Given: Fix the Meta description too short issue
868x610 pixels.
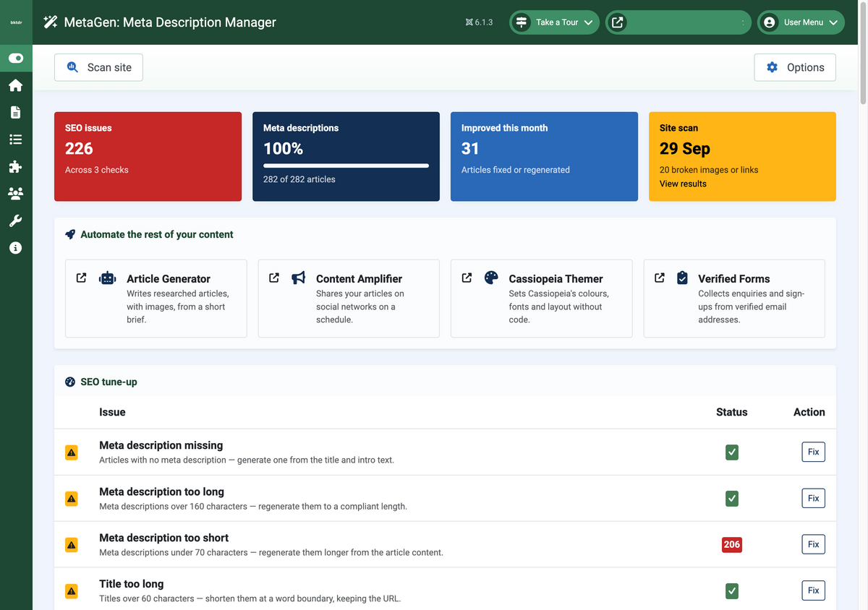Looking at the screenshot, I should click(x=814, y=545).
